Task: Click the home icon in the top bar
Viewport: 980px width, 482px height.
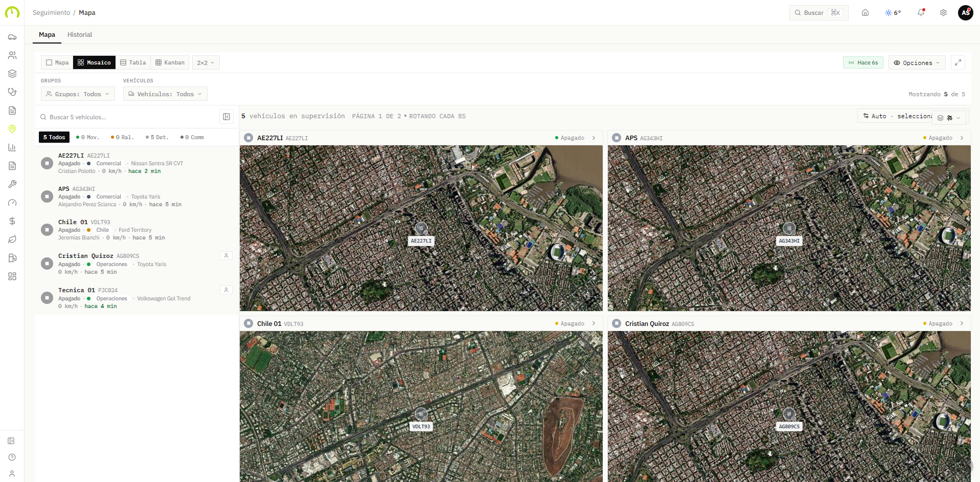Action: (865, 13)
